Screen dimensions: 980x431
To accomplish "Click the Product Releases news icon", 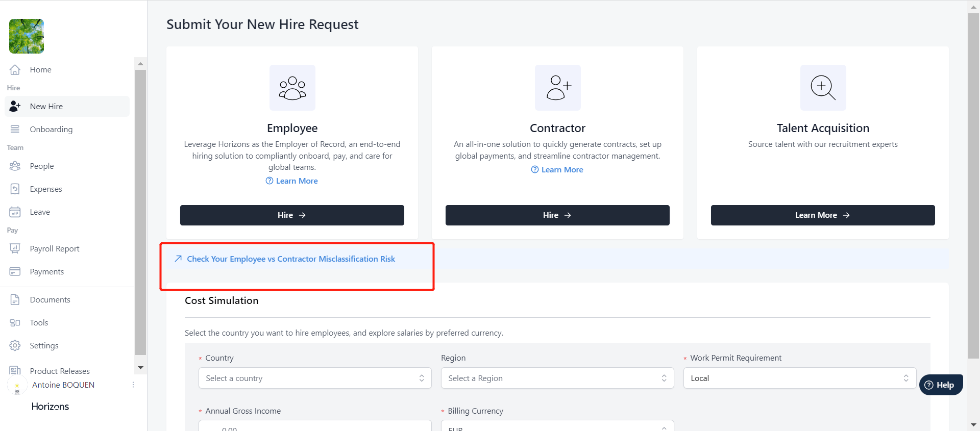I will (15, 370).
